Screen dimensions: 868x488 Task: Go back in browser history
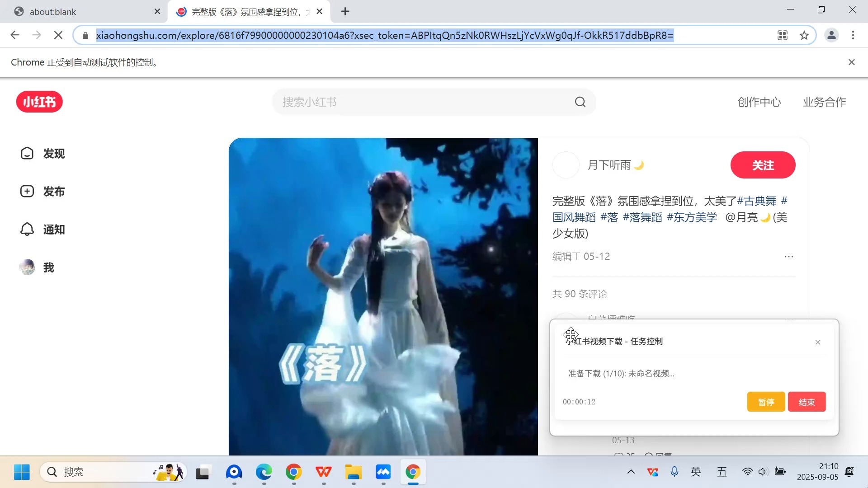point(15,35)
